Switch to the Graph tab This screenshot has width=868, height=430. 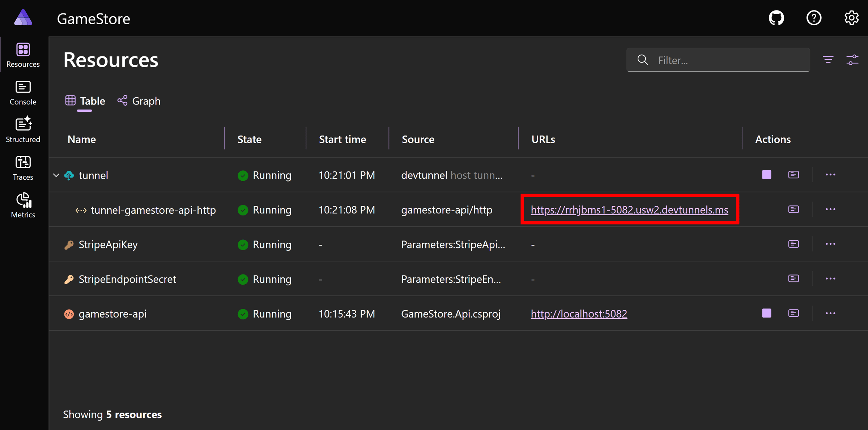click(139, 101)
